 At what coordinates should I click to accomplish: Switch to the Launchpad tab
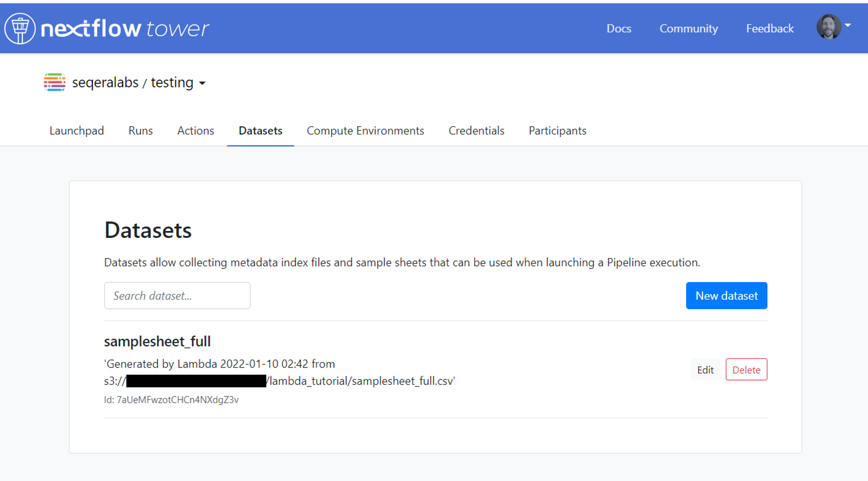pos(76,130)
